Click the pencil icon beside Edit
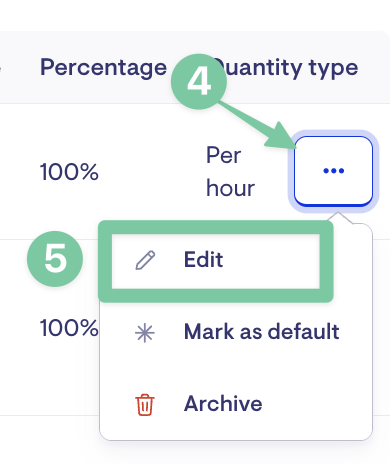Screen dimensions: 390x464 (x=145, y=260)
